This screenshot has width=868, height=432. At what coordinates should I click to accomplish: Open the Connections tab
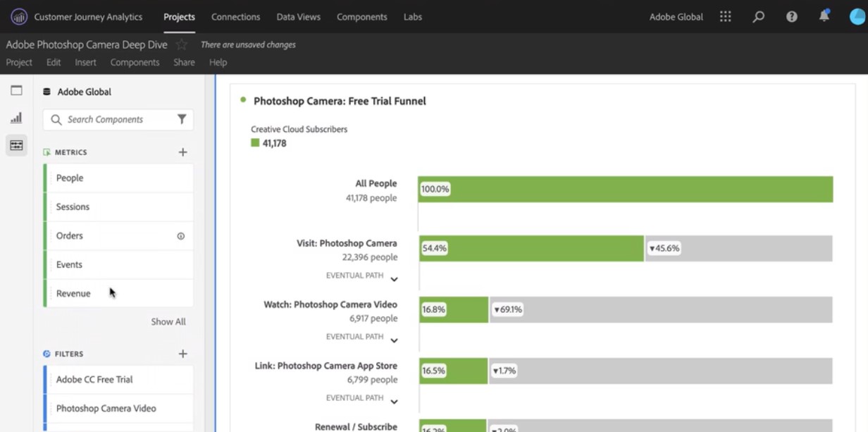click(235, 17)
